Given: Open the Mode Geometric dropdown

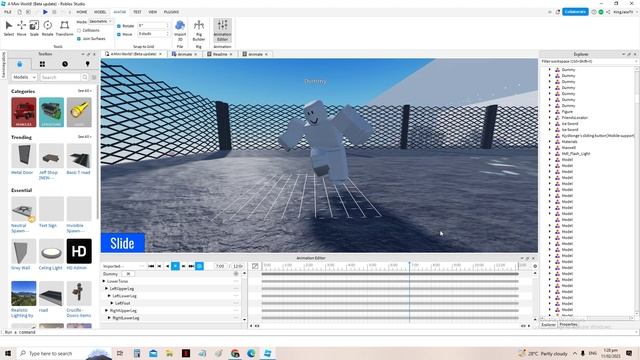Looking at the screenshot, I should pos(100,21).
